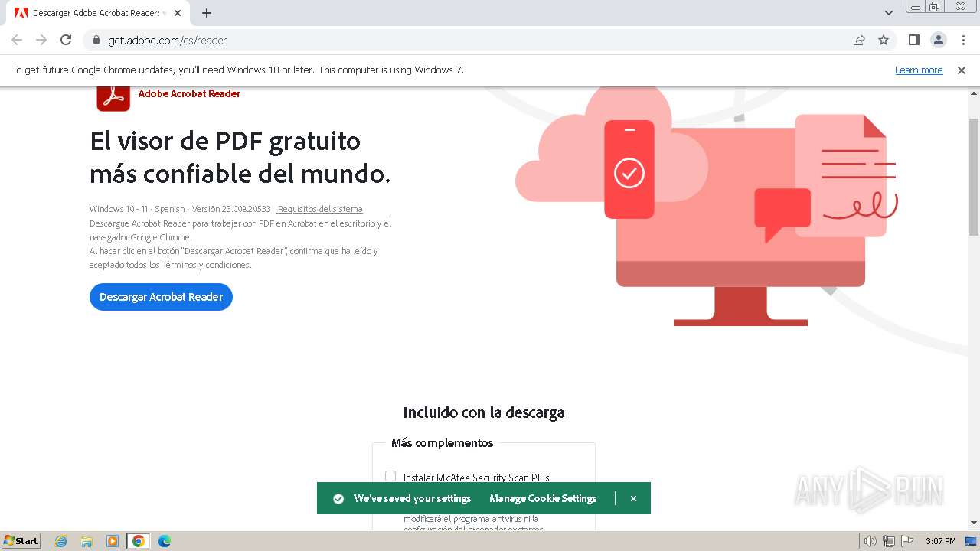
Task: Reload the Adobe Reader page
Action: 66,40
